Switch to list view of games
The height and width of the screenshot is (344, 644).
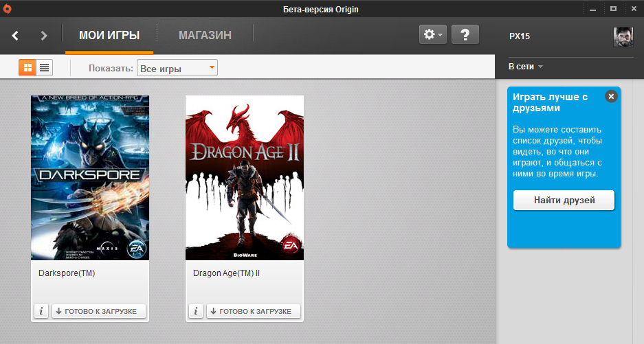[45, 68]
